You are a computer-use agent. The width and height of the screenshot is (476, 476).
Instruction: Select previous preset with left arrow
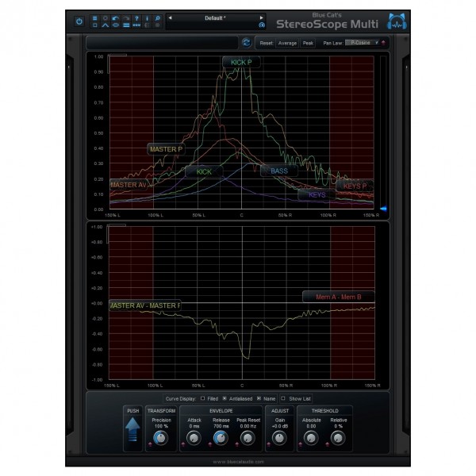pyautogui.click(x=170, y=18)
